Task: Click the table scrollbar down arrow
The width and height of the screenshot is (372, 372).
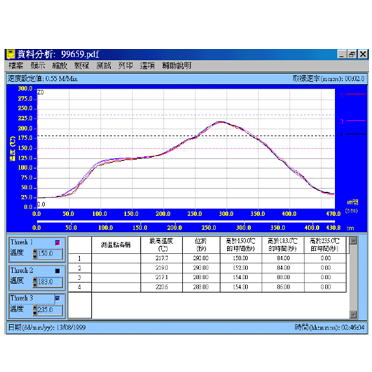Action: click(353, 314)
